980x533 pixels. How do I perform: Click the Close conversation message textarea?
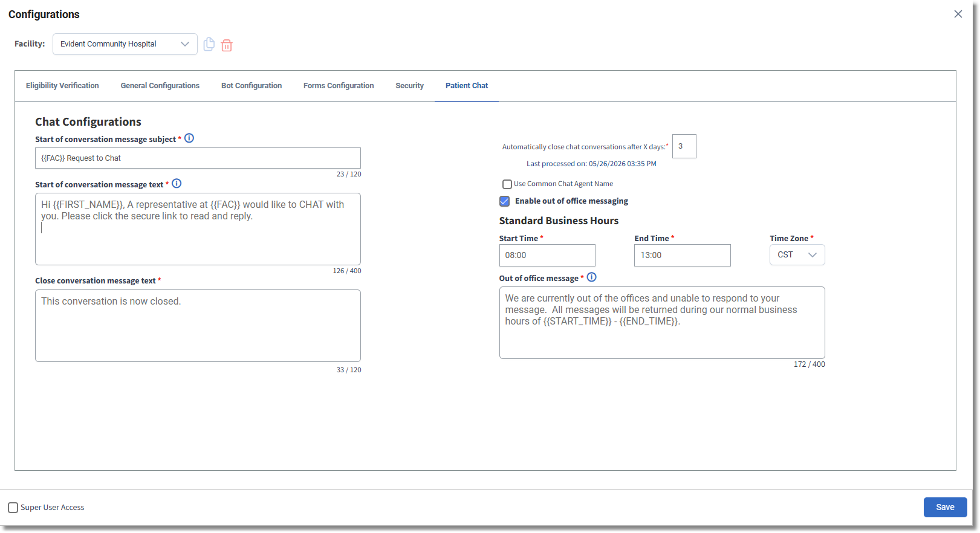click(198, 326)
